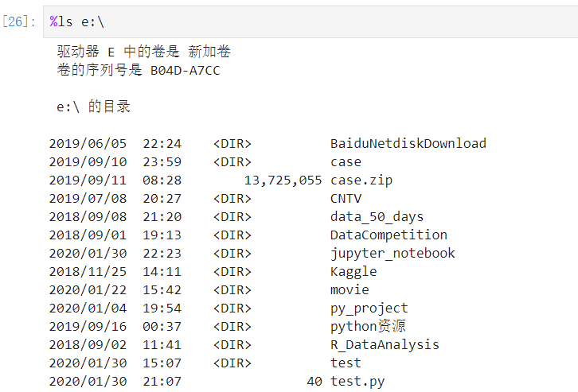Click the e:\ 的目录 heading text
The image size is (578, 392).
tap(93, 107)
